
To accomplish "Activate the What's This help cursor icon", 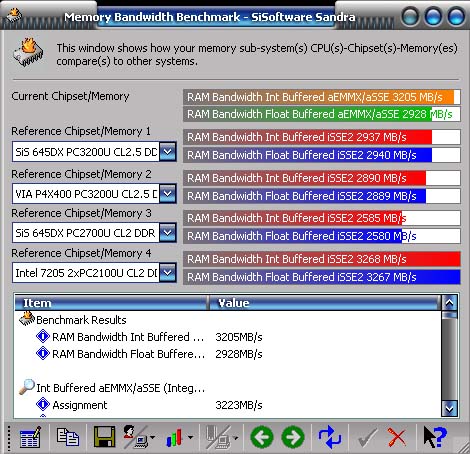I will tap(435, 437).
